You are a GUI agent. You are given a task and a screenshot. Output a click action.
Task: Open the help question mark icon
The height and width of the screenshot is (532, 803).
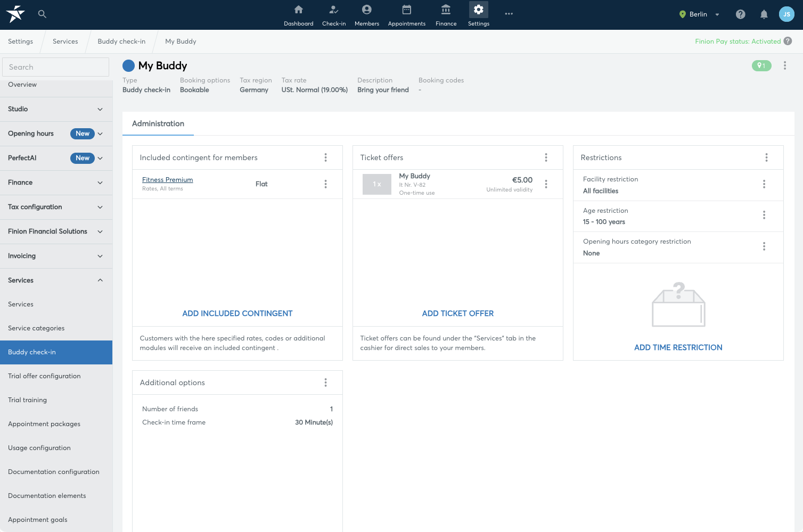coord(740,14)
